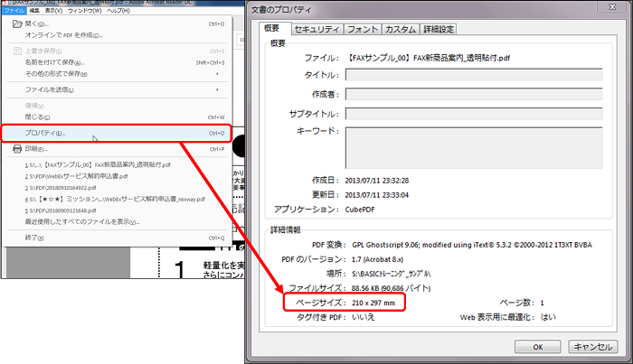Click the OK button
This screenshot has width=633, height=364.
(538, 347)
